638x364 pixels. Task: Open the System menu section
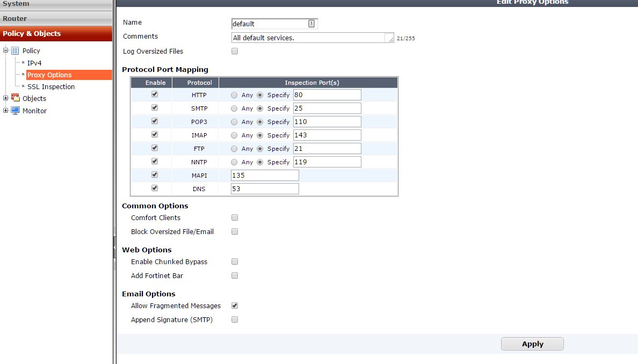[x=56, y=4]
